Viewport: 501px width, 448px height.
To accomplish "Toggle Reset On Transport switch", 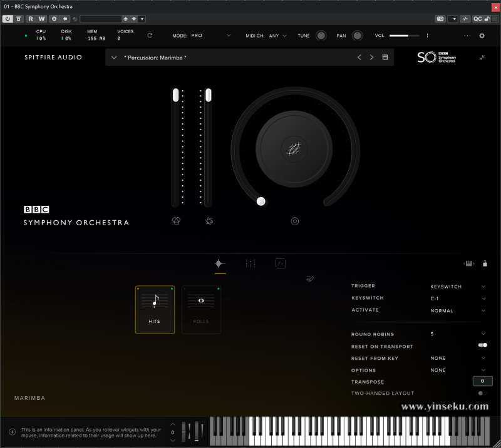I will pyautogui.click(x=482, y=345).
